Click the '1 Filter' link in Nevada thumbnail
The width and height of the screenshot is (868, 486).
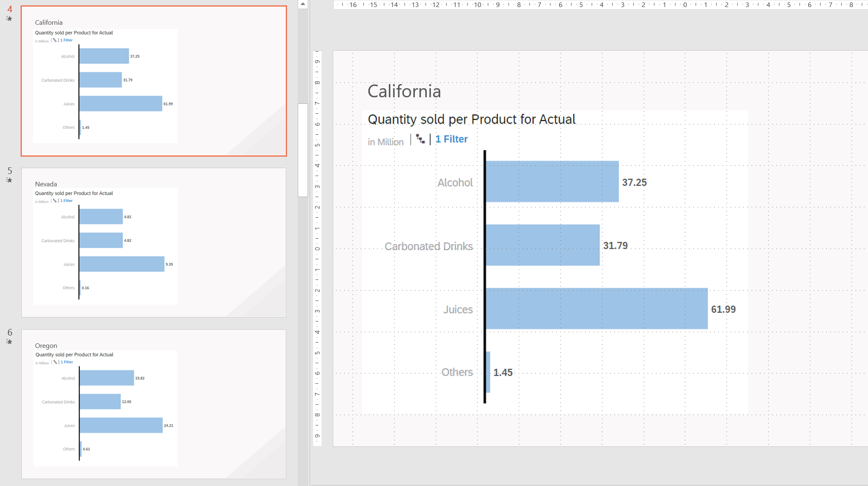66,201
